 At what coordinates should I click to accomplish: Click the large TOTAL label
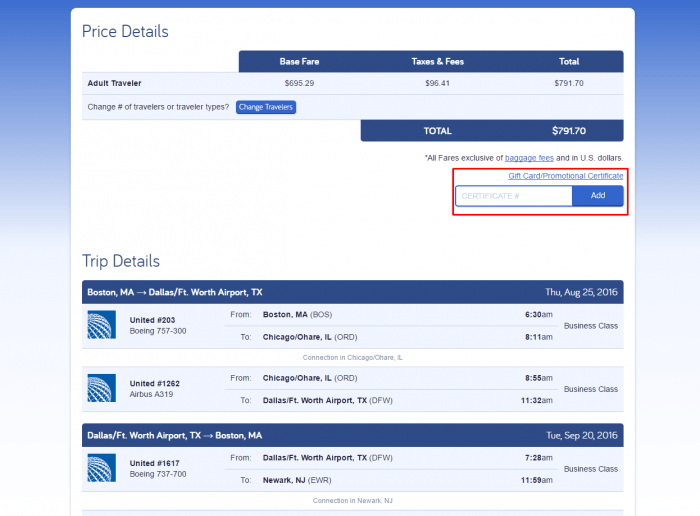438,131
